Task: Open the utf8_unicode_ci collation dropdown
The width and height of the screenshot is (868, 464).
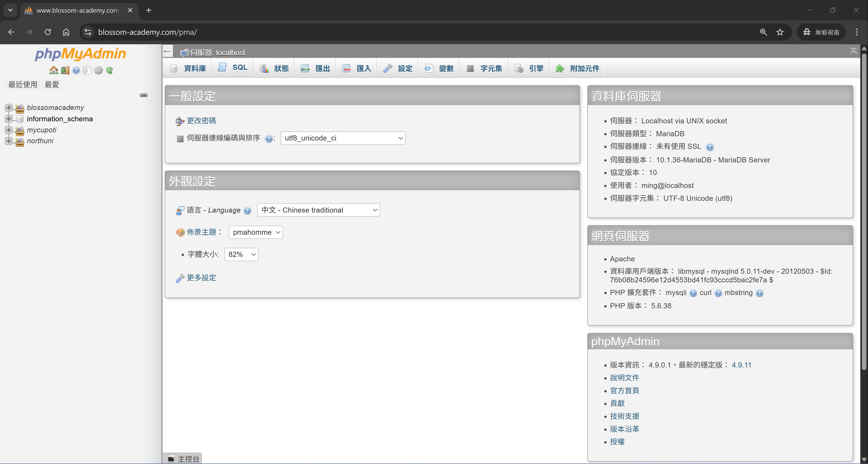Action: pyautogui.click(x=343, y=138)
